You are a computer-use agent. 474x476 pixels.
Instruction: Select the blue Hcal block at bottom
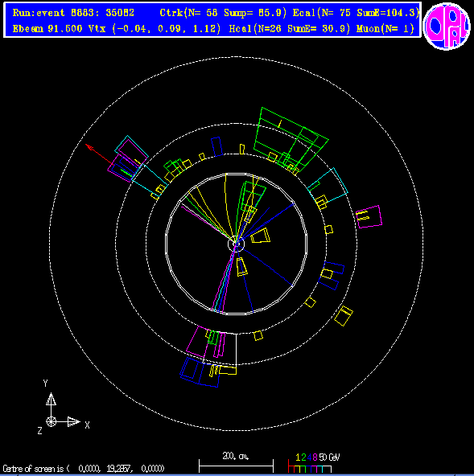pos(200,372)
